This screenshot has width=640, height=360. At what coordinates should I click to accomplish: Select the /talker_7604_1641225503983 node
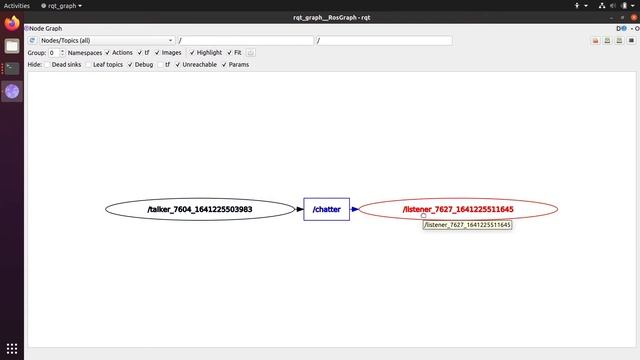click(200, 209)
